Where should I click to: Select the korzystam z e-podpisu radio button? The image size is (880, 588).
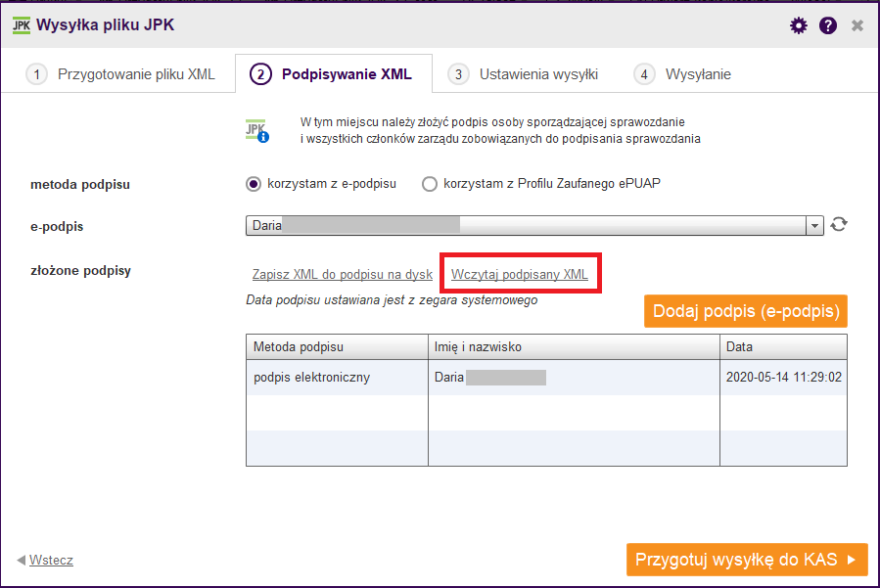[x=254, y=184]
